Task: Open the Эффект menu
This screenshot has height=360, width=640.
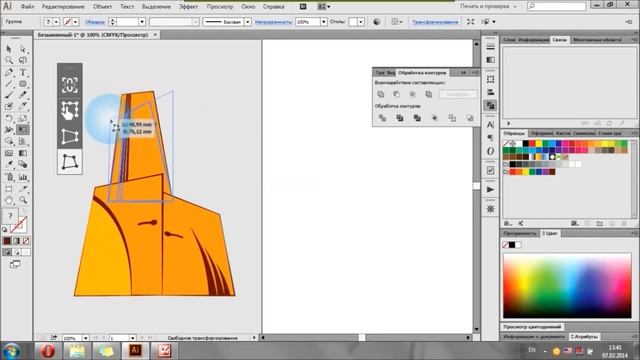Action: coord(188,7)
